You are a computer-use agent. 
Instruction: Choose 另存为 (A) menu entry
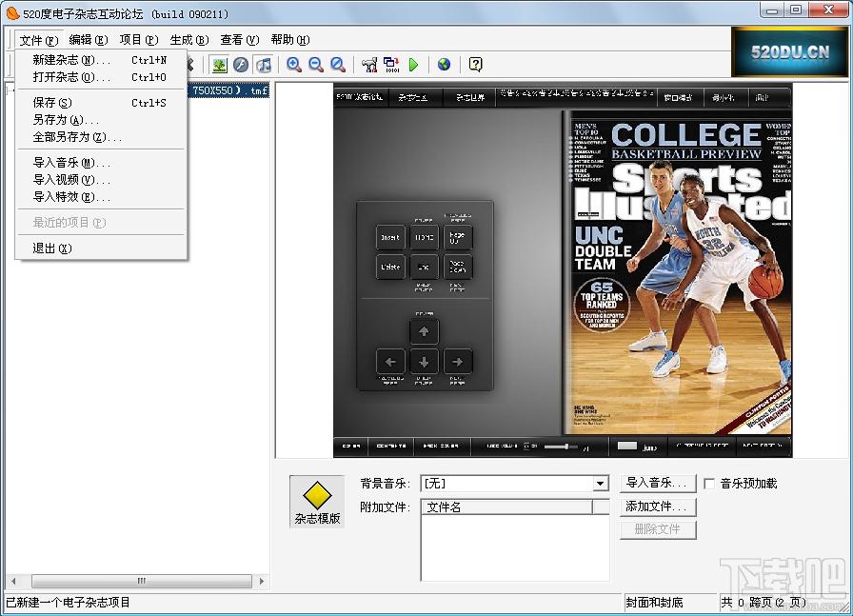pos(101,120)
